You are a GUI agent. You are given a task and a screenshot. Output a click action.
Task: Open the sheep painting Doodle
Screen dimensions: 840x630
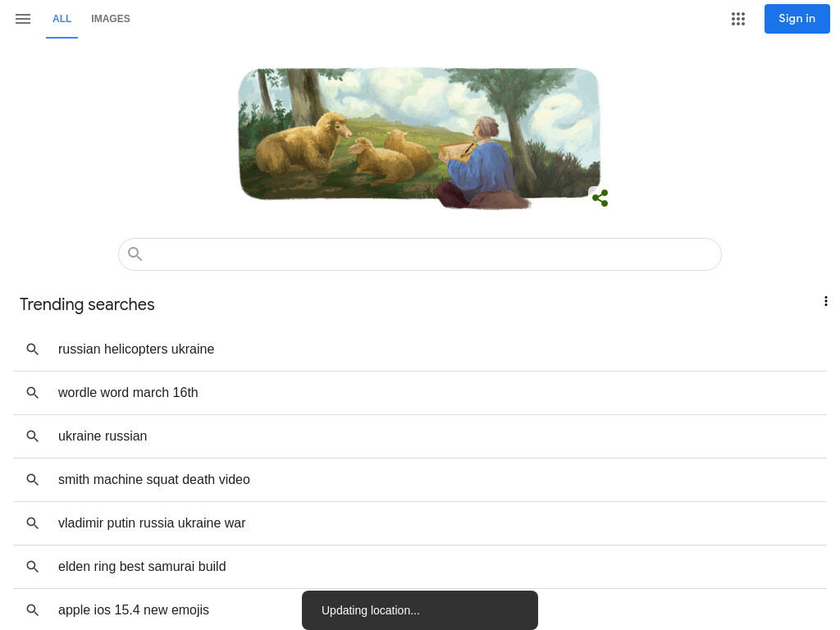click(419, 137)
